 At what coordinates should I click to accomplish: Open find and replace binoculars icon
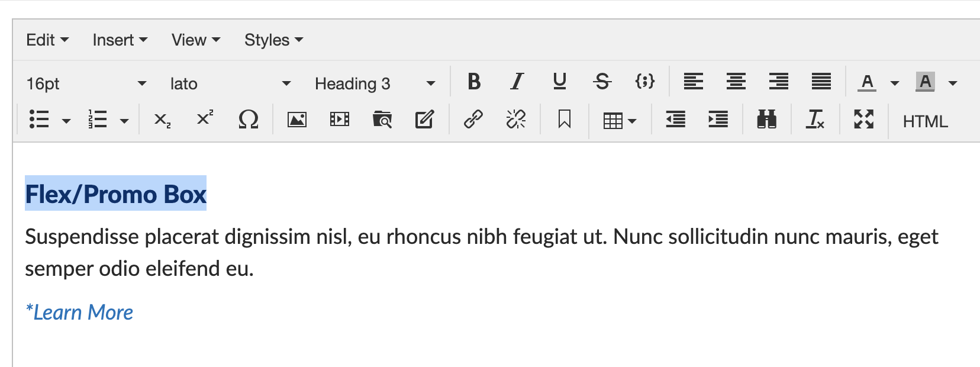pos(767,120)
